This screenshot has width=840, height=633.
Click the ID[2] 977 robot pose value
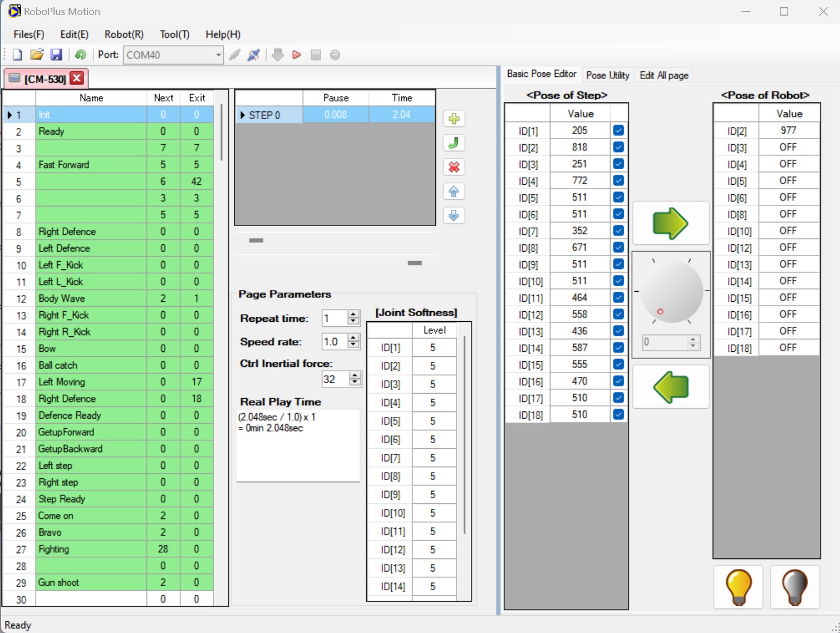click(788, 130)
